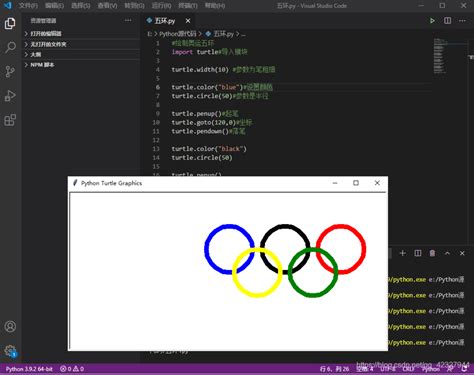Maximize the terminal panel with the caret icon
This screenshot has width=474, height=375.
(x=447, y=253)
